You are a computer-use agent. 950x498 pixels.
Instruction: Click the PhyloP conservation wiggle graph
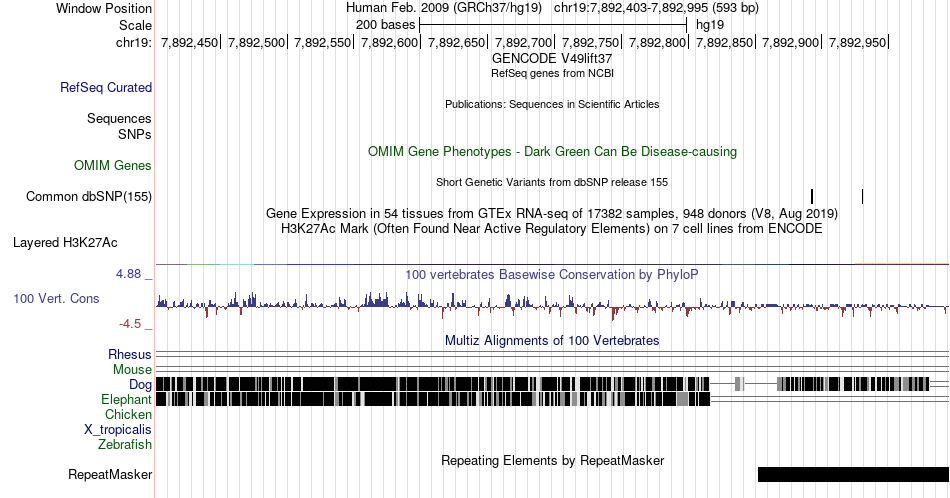[x=552, y=305]
